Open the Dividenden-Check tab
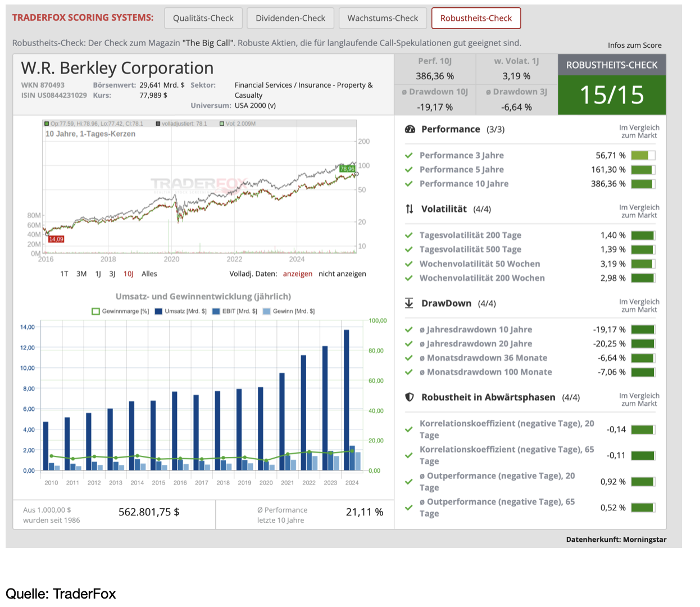Screen dimensions: 700x607 290,18
